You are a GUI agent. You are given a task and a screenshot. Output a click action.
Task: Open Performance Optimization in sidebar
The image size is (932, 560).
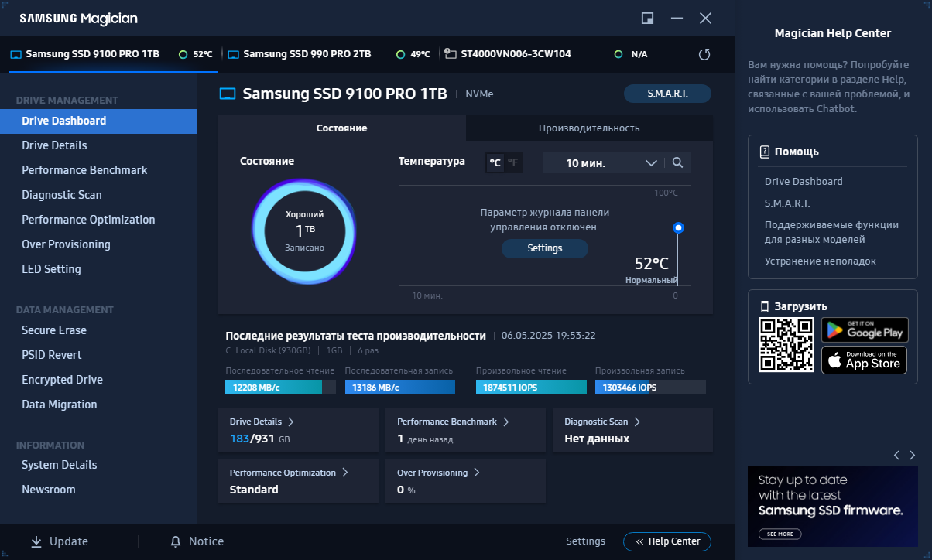(x=98, y=220)
